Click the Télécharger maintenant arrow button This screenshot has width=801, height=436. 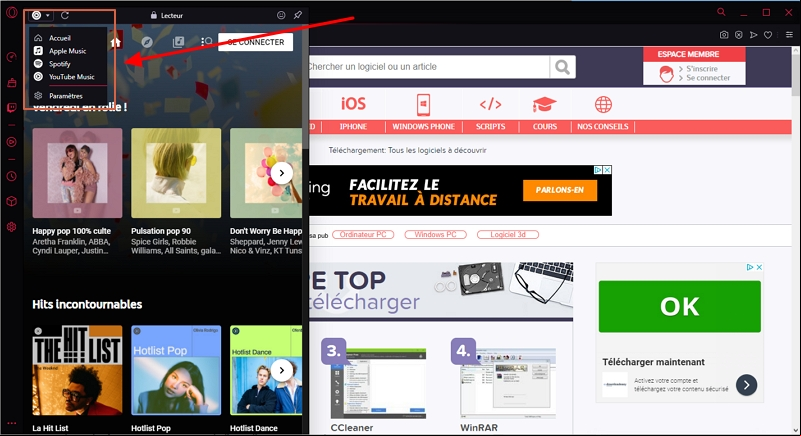pos(746,385)
